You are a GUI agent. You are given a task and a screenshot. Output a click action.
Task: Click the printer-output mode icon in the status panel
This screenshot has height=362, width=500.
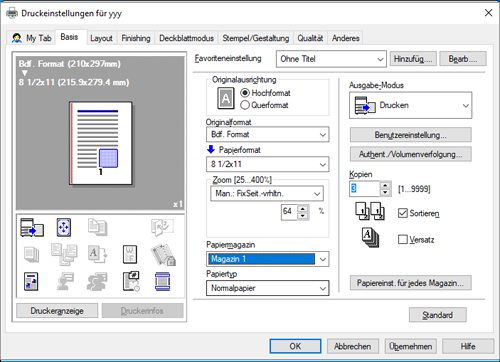[32, 227]
